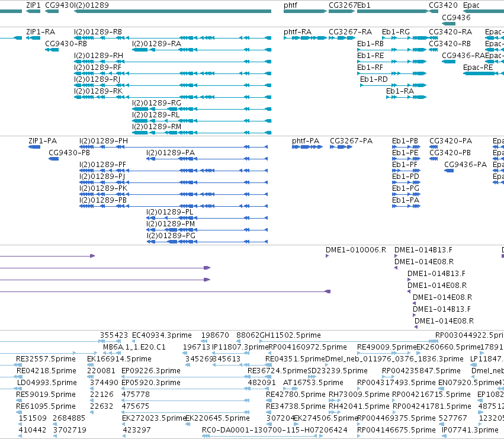Viewport: 504px width, 439px height.
Task: Select EST EC40934.3prime
Action: click(x=162, y=335)
